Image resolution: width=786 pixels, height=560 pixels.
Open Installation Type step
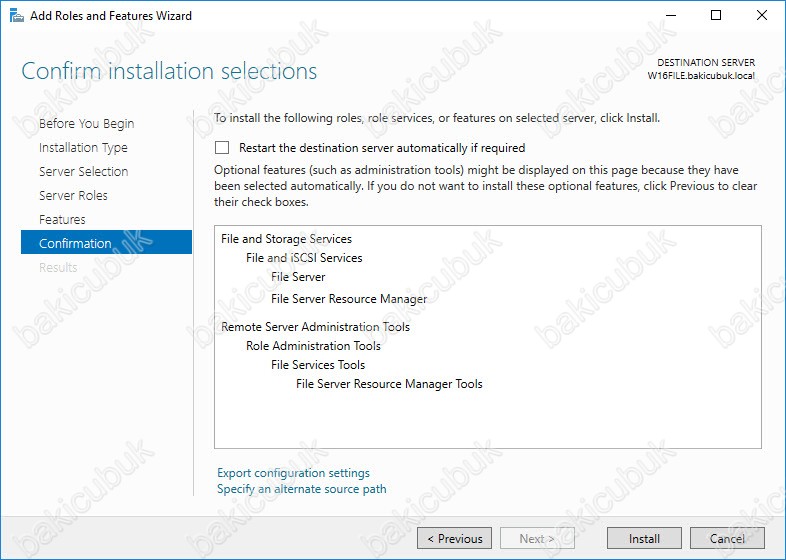tap(83, 147)
